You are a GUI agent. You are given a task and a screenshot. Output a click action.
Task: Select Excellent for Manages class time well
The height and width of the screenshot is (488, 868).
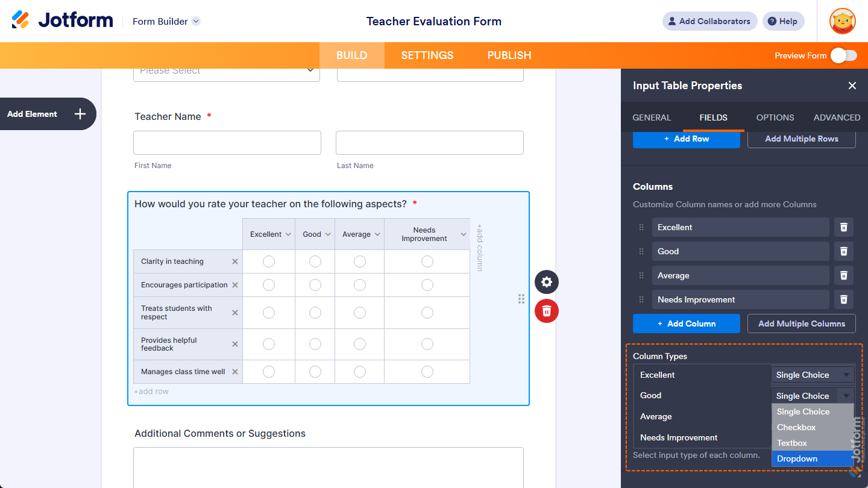pyautogui.click(x=269, y=372)
